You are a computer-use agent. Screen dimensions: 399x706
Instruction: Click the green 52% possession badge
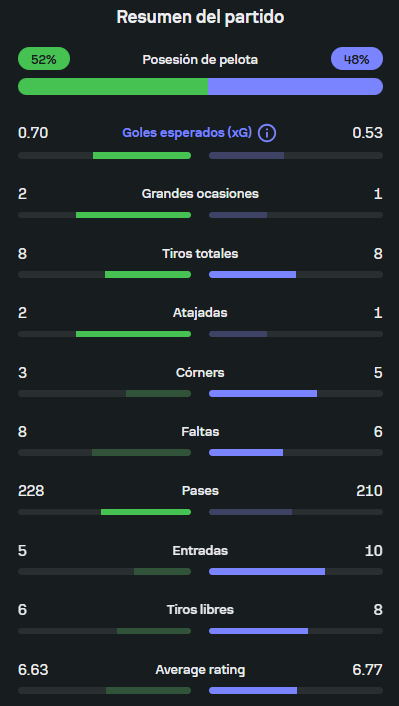point(44,59)
